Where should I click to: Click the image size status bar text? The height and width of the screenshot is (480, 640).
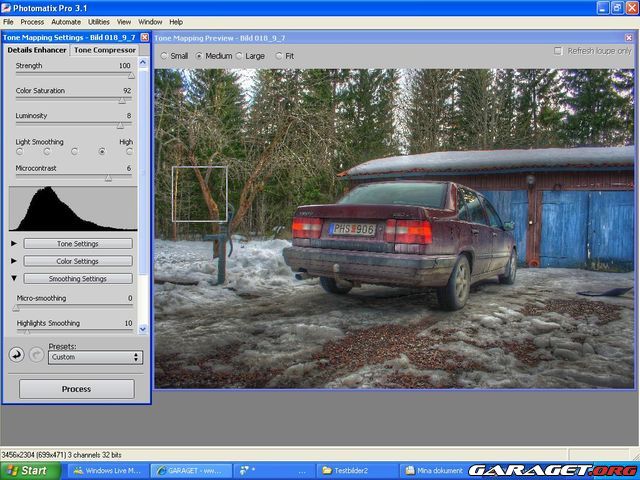click(61, 454)
